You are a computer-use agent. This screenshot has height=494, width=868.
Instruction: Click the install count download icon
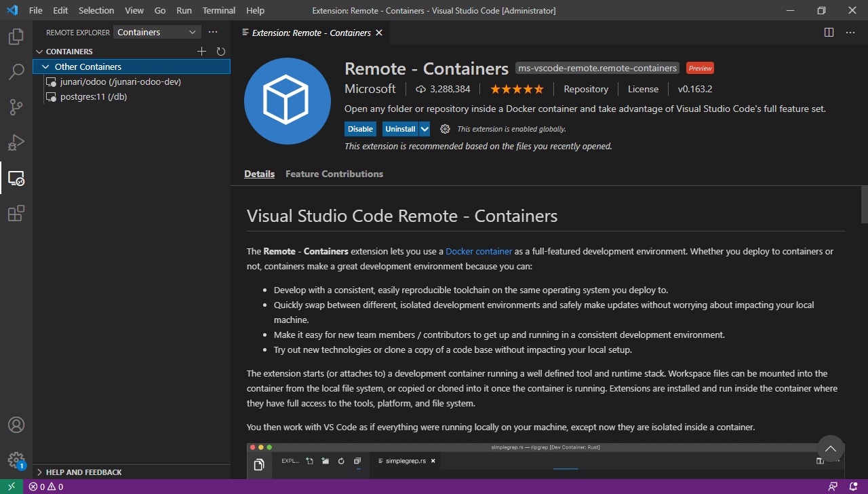pos(420,89)
